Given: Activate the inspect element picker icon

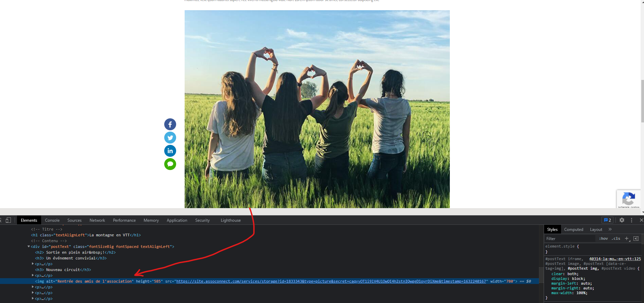Looking at the screenshot, I should pos(1,220).
